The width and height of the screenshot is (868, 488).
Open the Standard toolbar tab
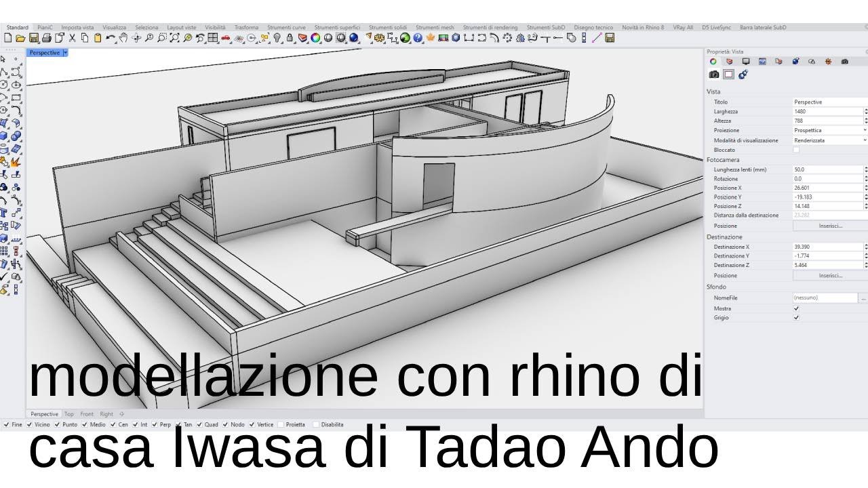[17, 27]
